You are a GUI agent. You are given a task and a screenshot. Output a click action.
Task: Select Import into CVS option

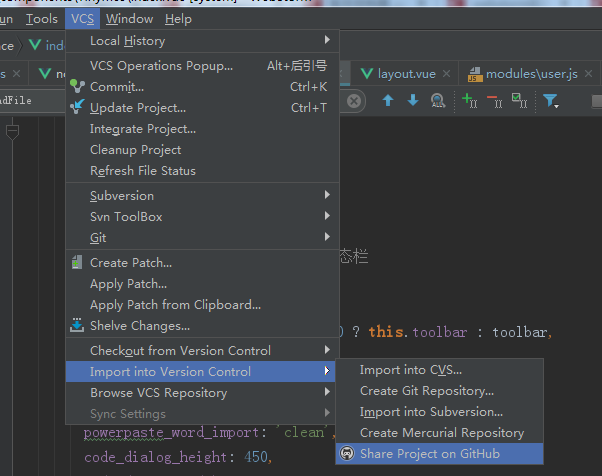click(440, 370)
